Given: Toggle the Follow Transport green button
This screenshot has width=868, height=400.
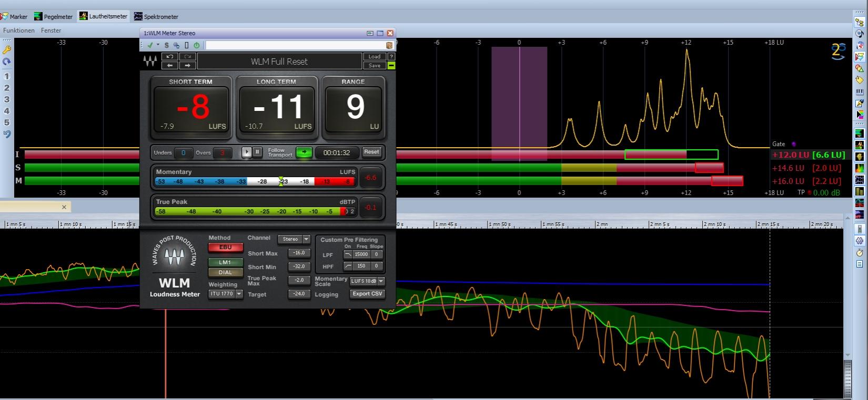Looking at the screenshot, I should coord(304,152).
